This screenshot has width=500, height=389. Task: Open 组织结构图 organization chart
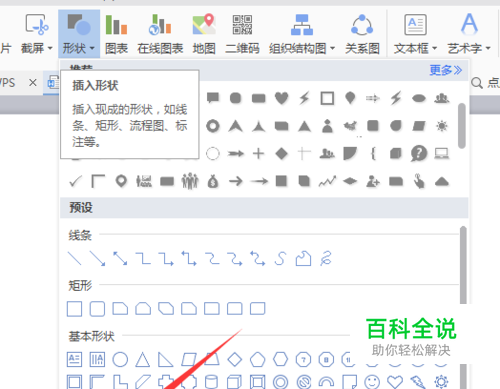tap(301, 33)
